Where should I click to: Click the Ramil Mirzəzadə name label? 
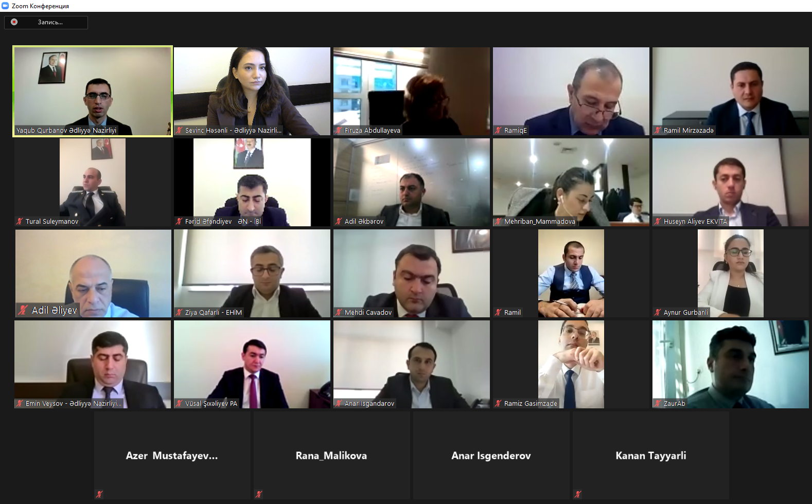coord(689,130)
